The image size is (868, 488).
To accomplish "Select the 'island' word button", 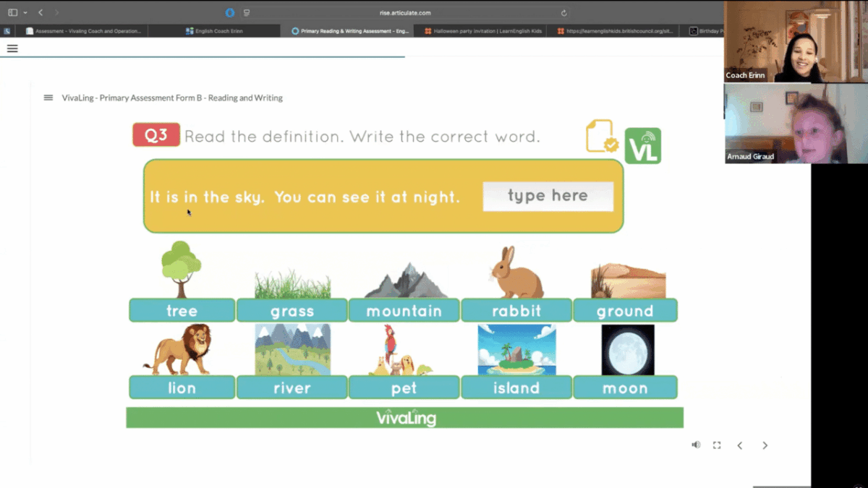I will coord(516,388).
